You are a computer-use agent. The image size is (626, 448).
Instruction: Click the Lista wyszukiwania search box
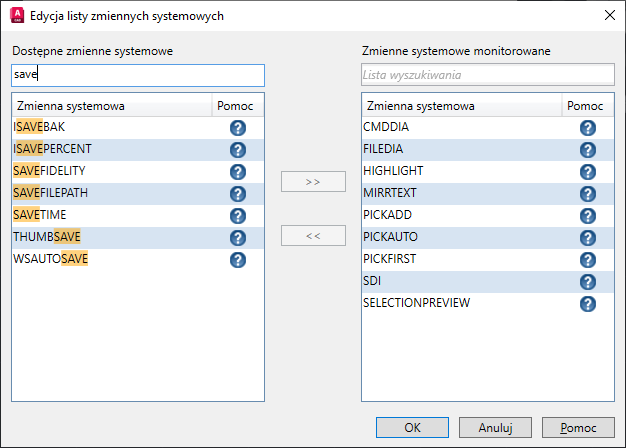[486, 75]
